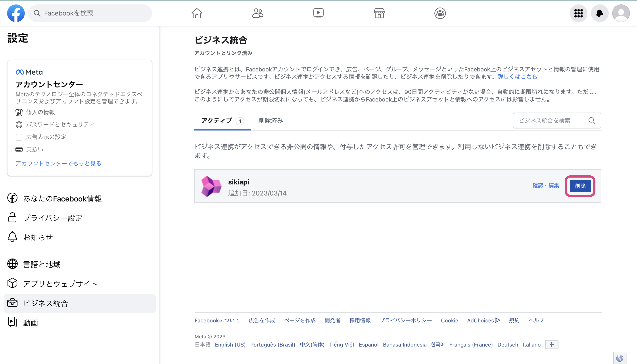Viewport: 637px width, 364px height.
Task: Click the search magnifier in ビジネス統合を検索 box
Action: click(592, 121)
